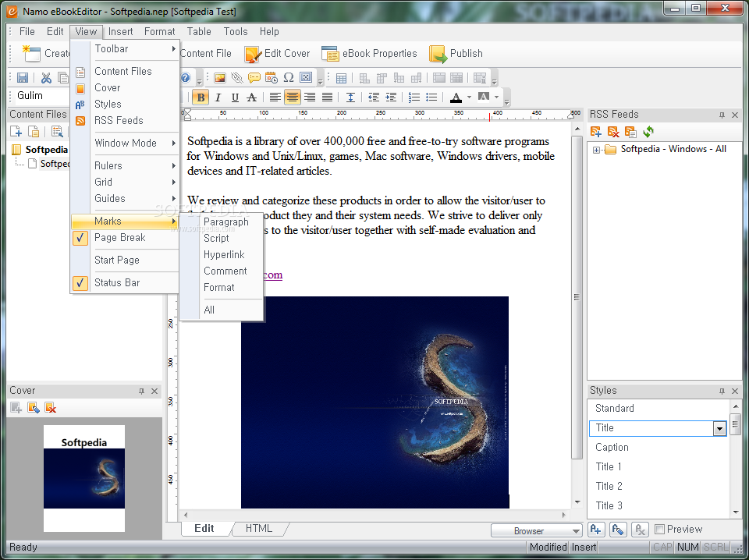The image size is (749, 560).
Task: Click the add new content file icon
Action: (16, 132)
